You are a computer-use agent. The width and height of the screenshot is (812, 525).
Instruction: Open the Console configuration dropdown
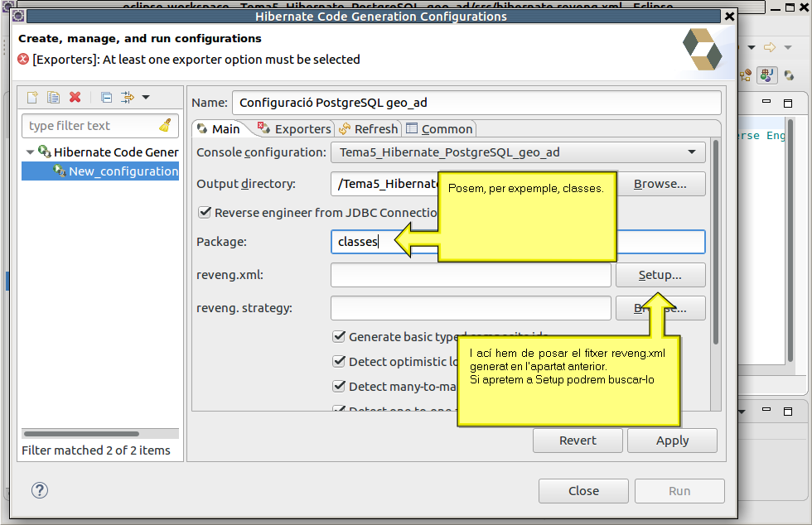[x=518, y=152]
